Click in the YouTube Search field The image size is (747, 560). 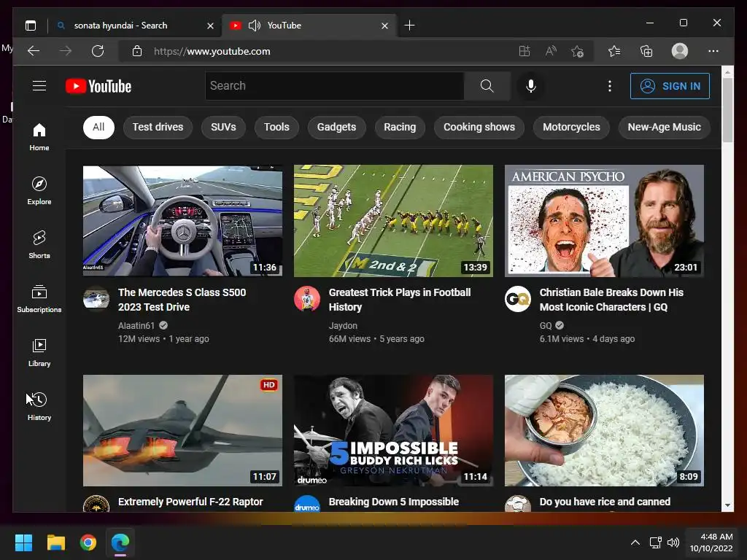334,86
